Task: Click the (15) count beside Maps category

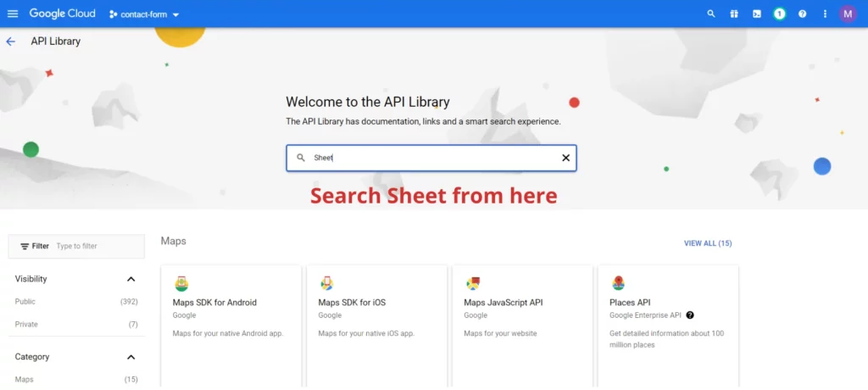Action: point(131,380)
